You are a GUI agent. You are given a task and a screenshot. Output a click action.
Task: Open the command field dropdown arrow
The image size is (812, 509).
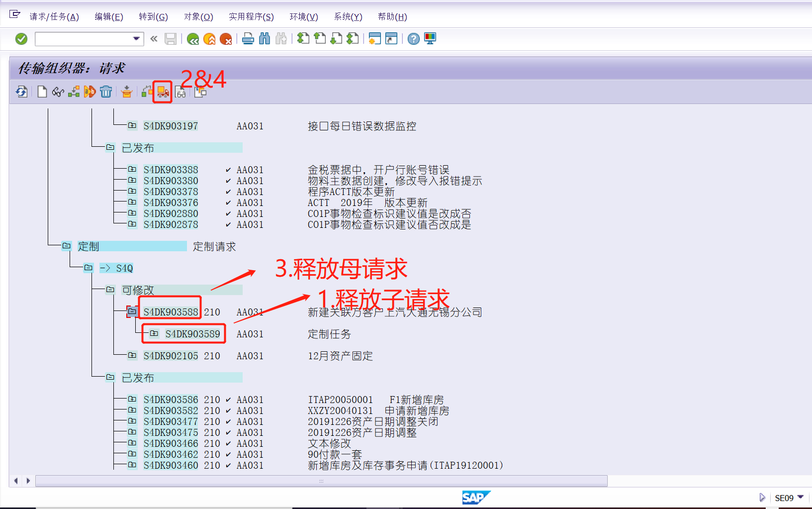[135, 39]
